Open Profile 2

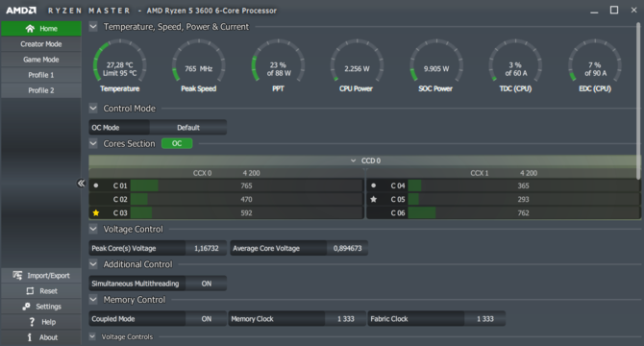point(41,90)
